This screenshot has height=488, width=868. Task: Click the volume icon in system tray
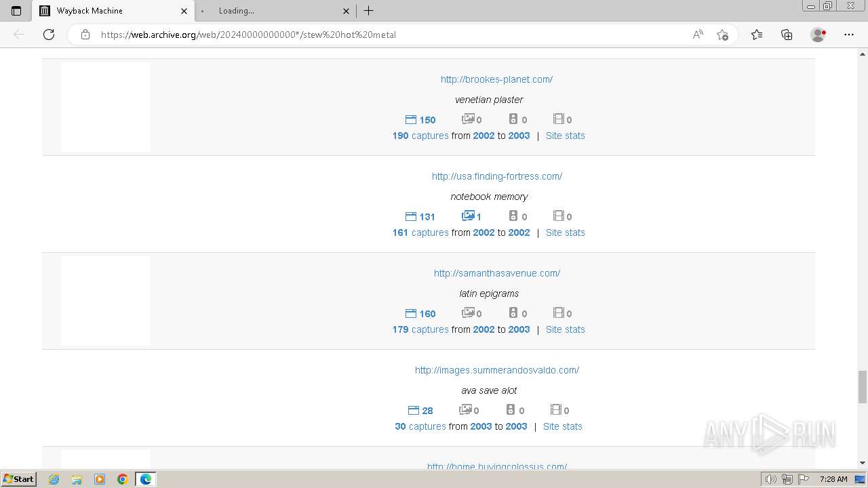(771, 479)
